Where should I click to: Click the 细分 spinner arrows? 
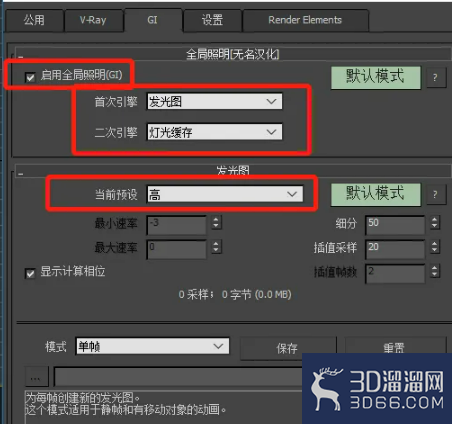(x=434, y=223)
